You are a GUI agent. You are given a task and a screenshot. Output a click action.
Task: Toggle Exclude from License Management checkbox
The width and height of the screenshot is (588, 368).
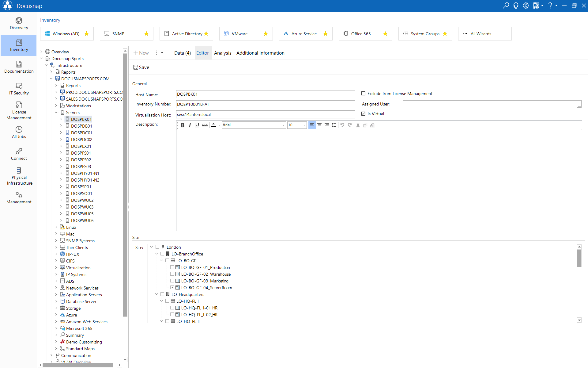click(x=364, y=94)
